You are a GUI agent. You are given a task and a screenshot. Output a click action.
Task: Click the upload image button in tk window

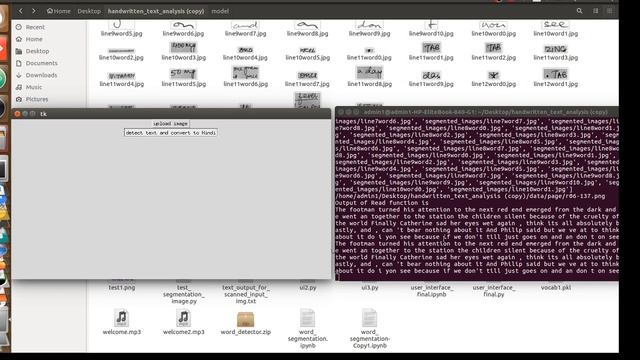(170, 123)
